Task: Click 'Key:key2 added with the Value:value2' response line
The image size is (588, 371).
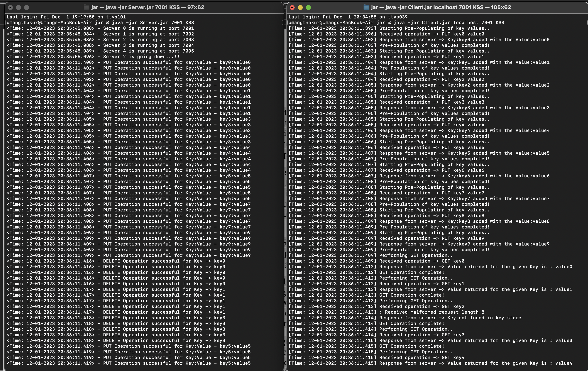Action: point(419,85)
